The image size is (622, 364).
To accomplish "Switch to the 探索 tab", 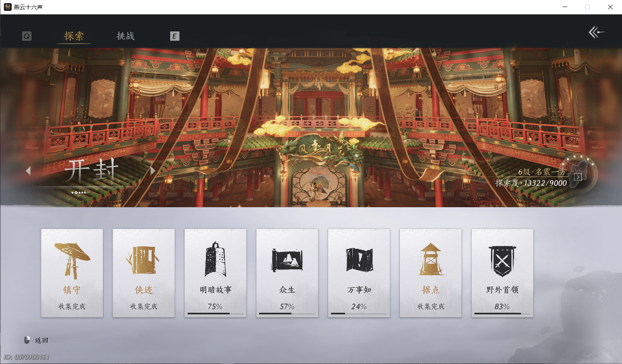I will pyautogui.click(x=73, y=36).
